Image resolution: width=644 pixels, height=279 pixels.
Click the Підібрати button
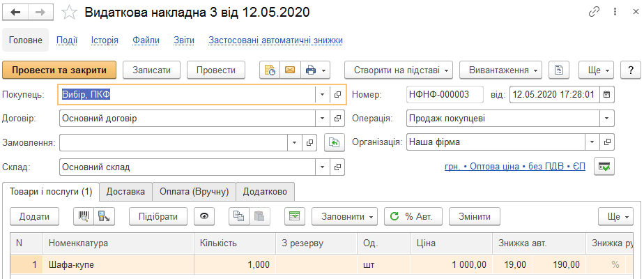pyautogui.click(x=158, y=216)
